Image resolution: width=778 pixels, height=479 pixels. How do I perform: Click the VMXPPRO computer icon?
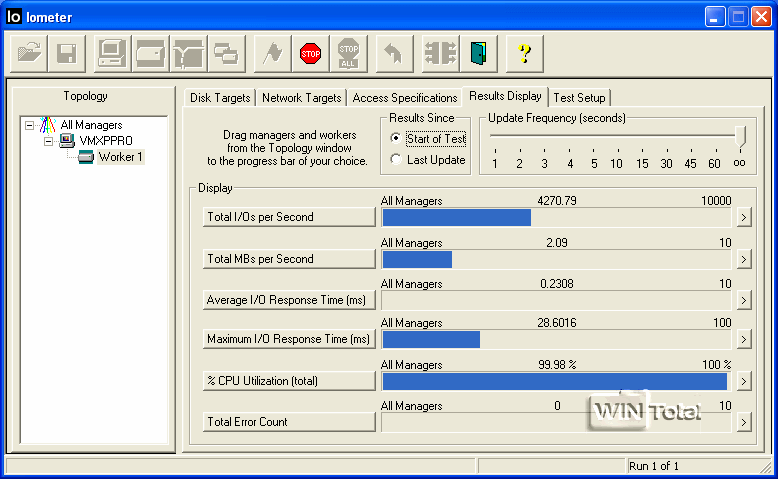click(66, 140)
